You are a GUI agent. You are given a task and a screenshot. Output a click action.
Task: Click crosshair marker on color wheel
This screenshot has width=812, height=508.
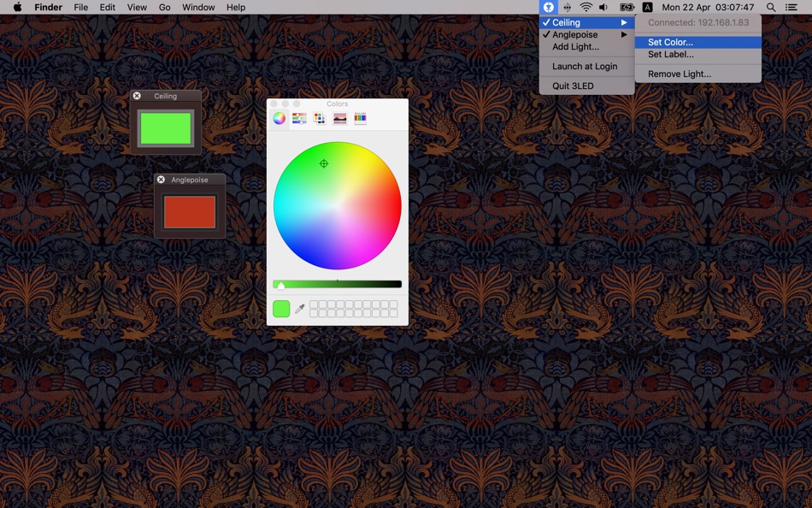coord(324,164)
